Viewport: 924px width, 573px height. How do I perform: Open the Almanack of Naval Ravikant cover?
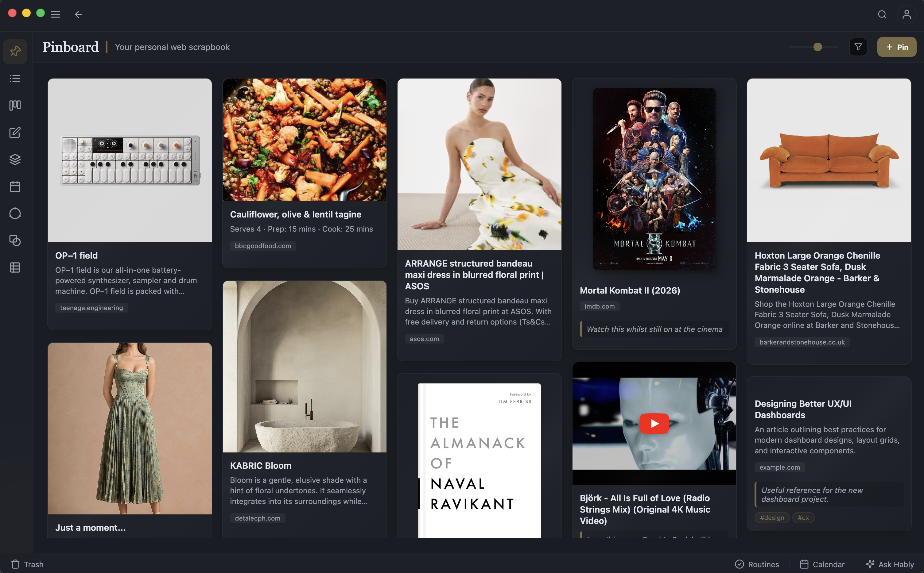tap(479, 460)
